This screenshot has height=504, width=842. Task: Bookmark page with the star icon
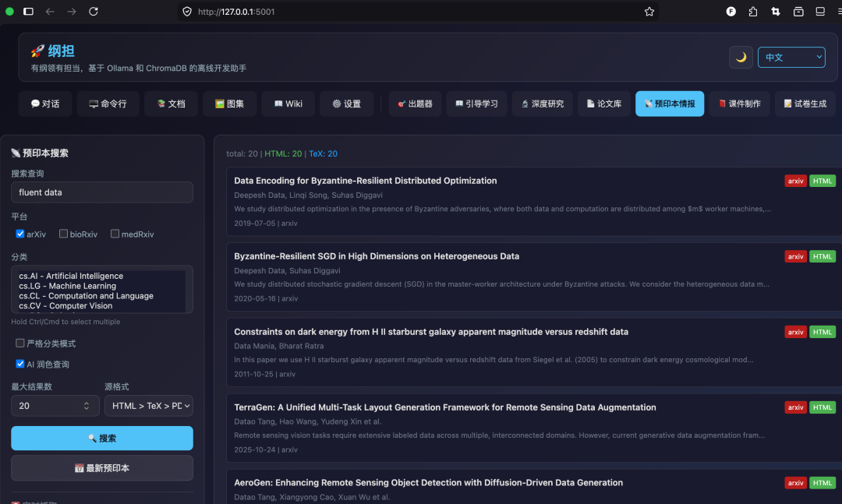pos(649,11)
